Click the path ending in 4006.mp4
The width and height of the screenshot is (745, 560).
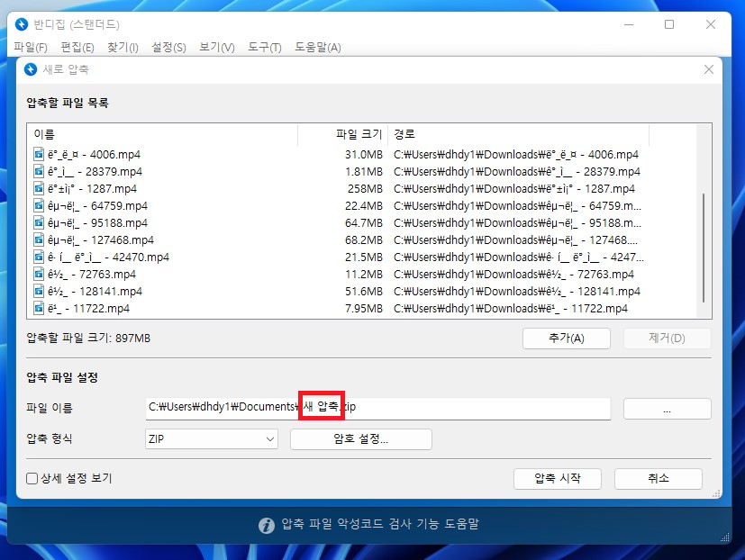tap(516, 154)
